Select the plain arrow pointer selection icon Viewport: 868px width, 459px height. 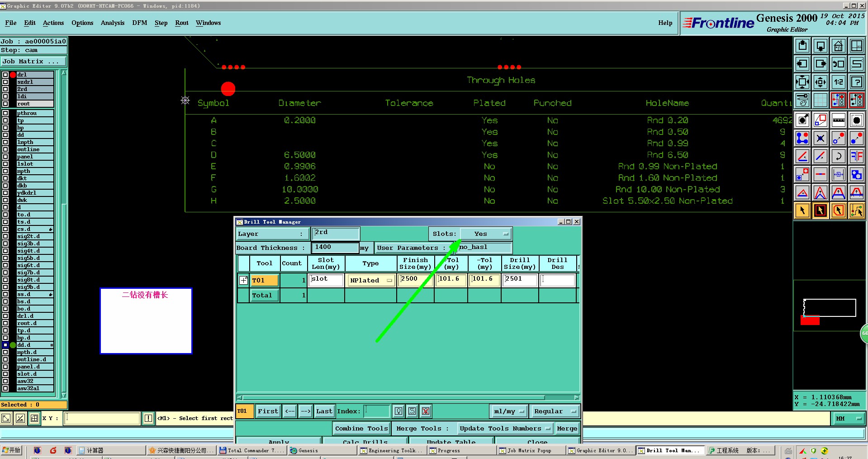click(x=802, y=210)
